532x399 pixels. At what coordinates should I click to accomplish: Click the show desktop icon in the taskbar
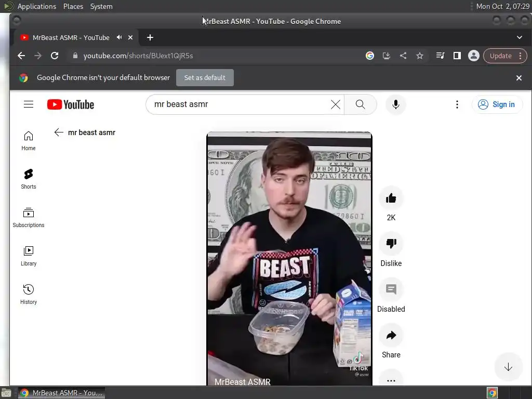coord(6,393)
